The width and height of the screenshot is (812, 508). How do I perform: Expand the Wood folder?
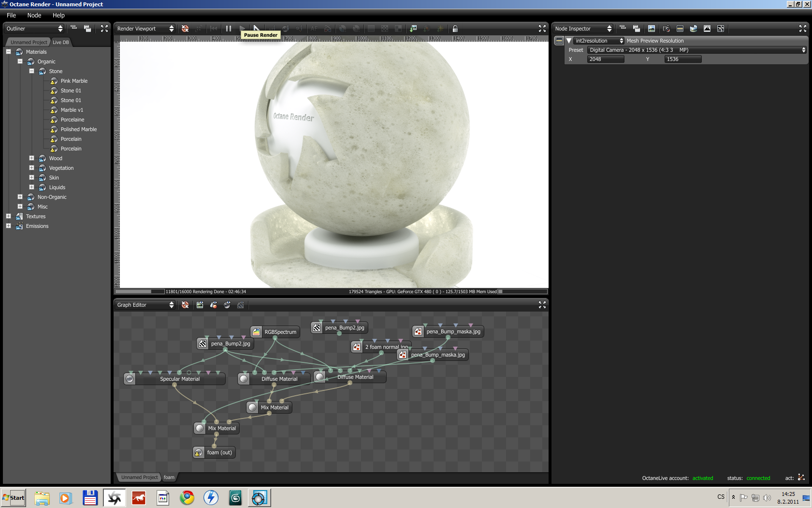click(x=31, y=158)
